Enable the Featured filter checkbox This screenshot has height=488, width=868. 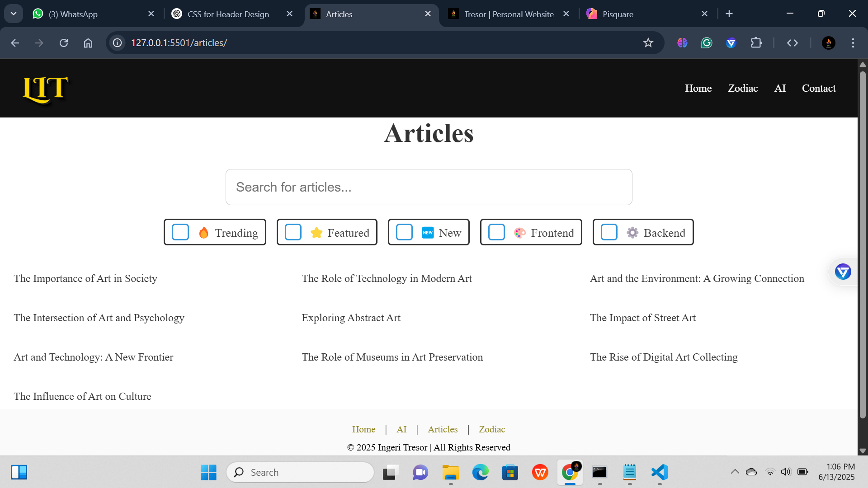293,232
